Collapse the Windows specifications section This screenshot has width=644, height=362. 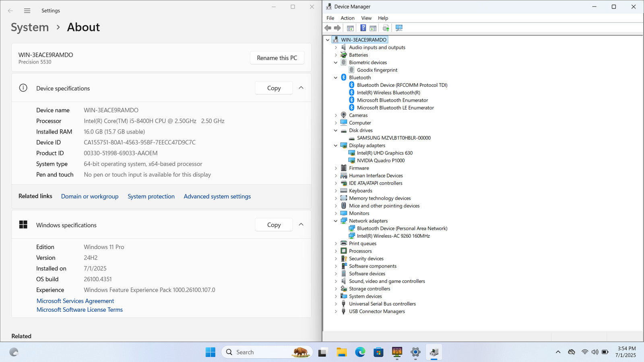click(301, 225)
